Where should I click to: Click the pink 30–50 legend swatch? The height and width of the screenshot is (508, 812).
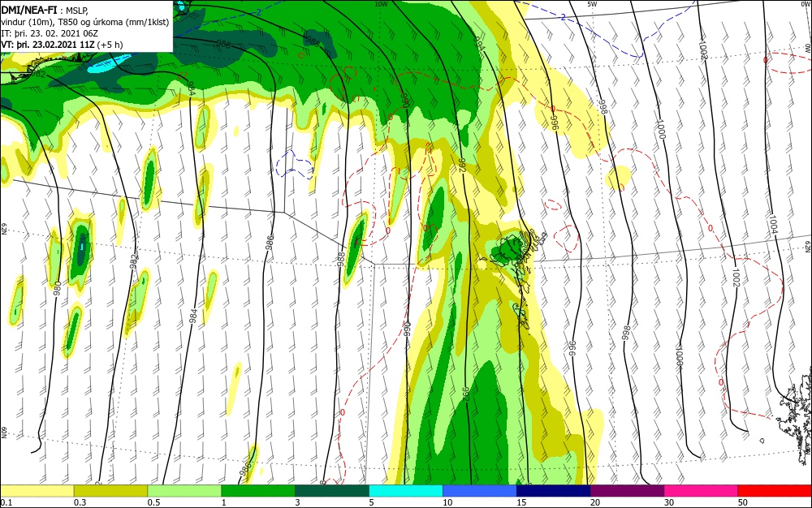click(701, 491)
